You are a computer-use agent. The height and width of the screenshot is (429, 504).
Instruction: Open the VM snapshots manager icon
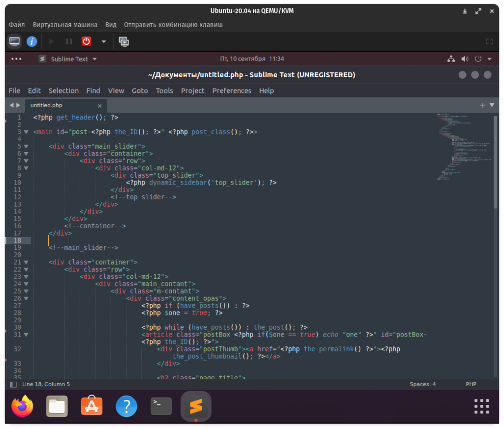(124, 42)
